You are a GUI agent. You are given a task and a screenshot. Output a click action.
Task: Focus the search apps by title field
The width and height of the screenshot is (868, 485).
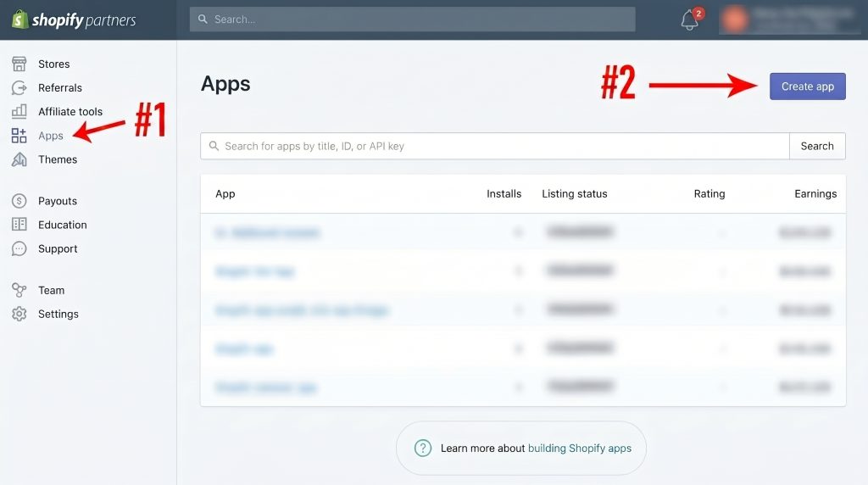pyautogui.click(x=495, y=146)
